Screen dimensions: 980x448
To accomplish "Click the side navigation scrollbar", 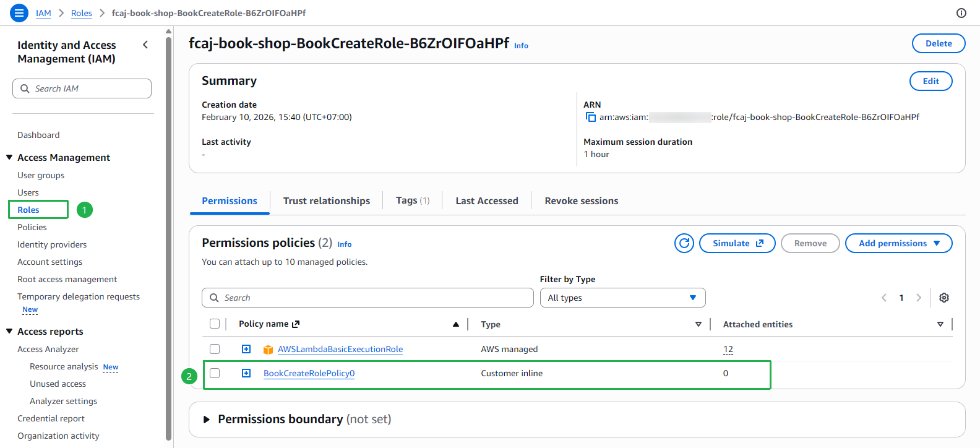I will pyautogui.click(x=168, y=238).
